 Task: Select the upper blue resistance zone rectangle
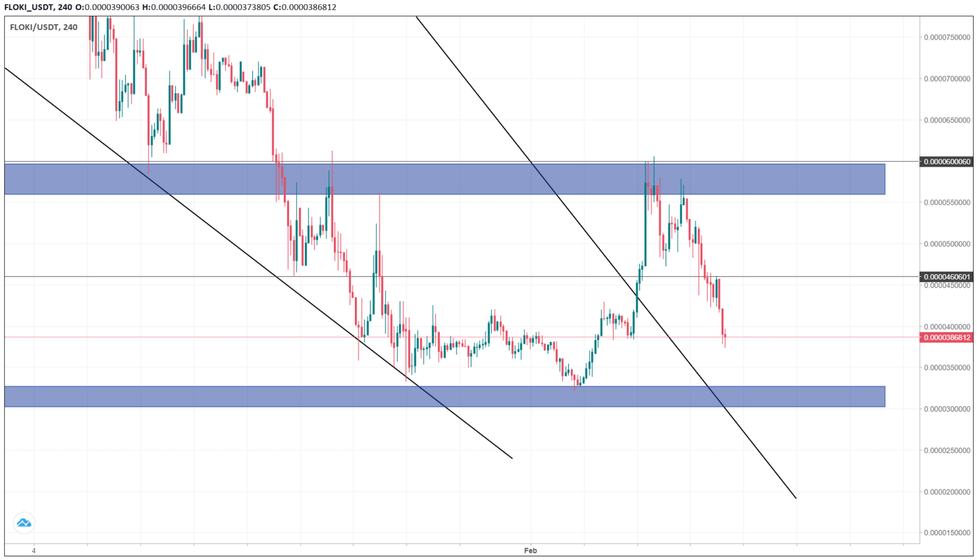(445, 179)
